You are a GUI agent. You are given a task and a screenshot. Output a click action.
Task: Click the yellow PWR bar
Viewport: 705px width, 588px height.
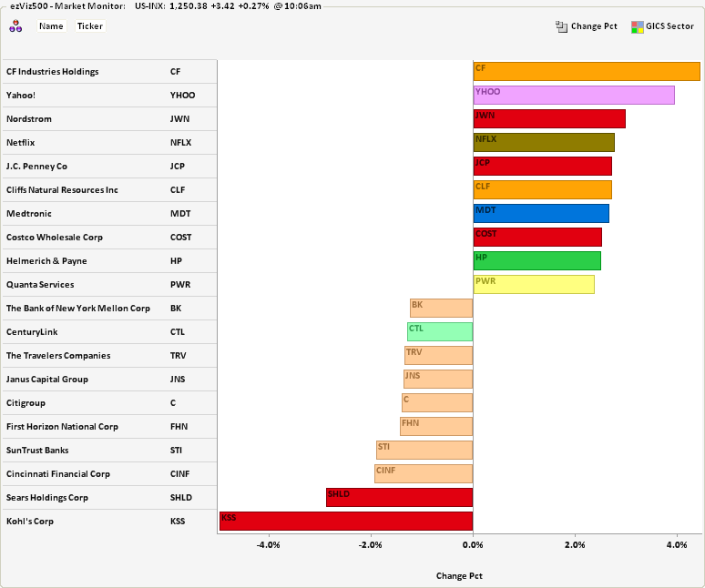tap(534, 284)
